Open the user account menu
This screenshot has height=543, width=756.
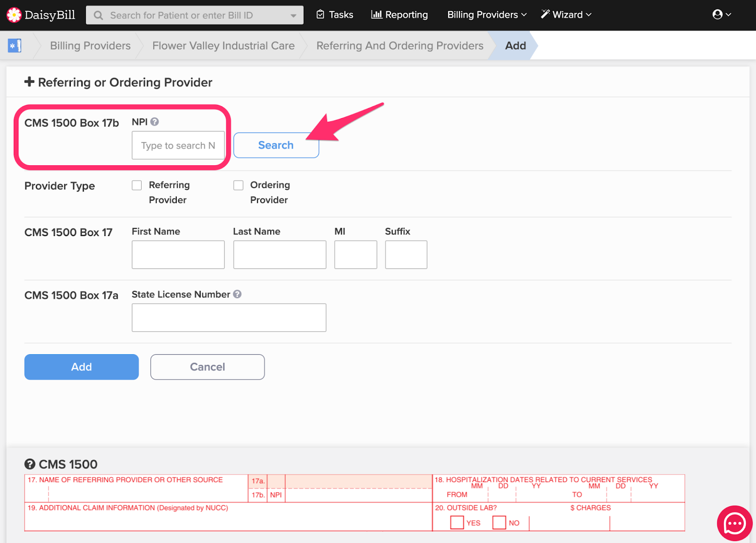722,15
